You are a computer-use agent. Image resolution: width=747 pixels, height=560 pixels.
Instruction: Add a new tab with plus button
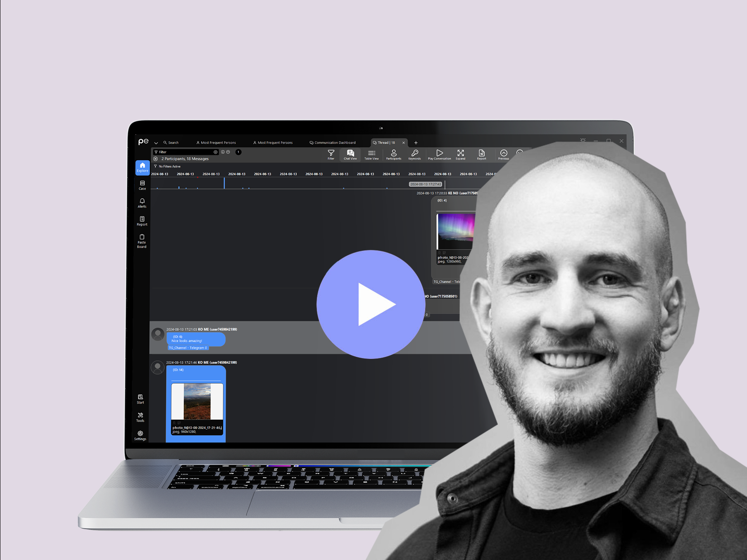coord(416,143)
